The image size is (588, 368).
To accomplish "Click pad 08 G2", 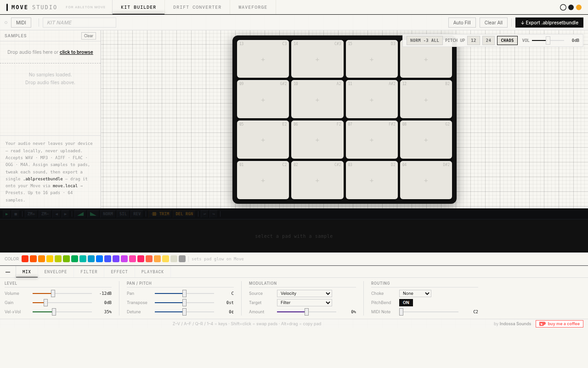I will (426, 140).
